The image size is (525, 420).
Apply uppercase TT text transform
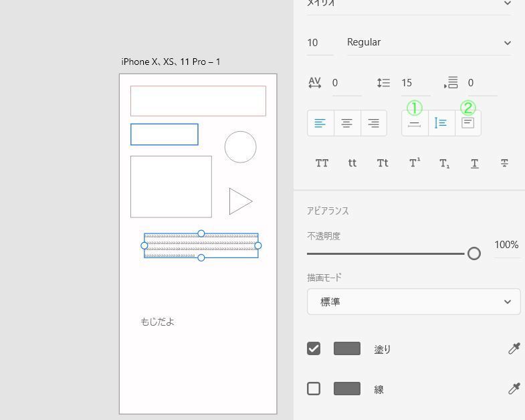(322, 163)
